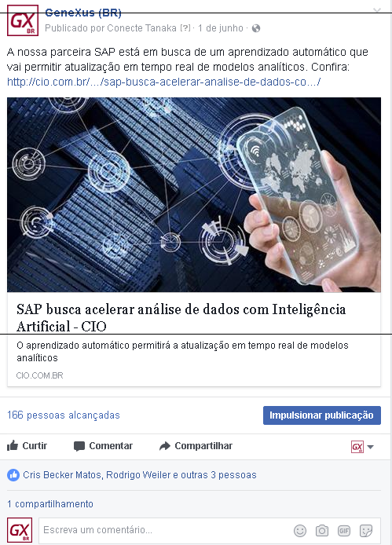This screenshot has width=392, height=545.
Task: Open the emoji smiley picker
Action: tap(300, 531)
